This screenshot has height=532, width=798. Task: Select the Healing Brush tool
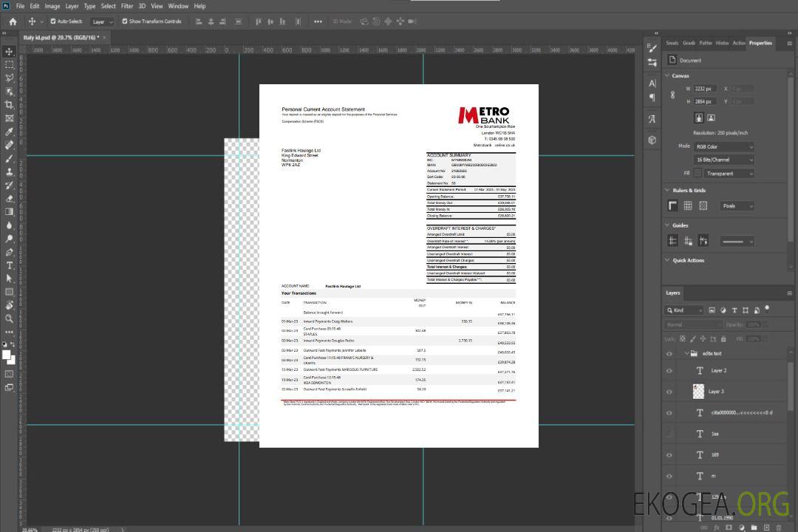[x=9, y=145]
